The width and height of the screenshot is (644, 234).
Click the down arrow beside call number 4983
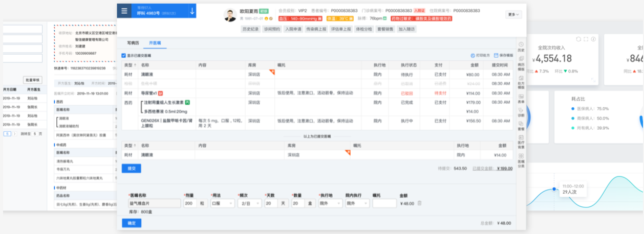(x=191, y=11)
